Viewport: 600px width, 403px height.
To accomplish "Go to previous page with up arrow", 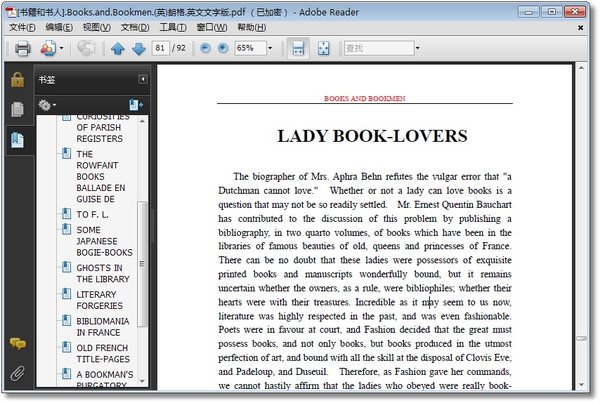I will 118,48.
